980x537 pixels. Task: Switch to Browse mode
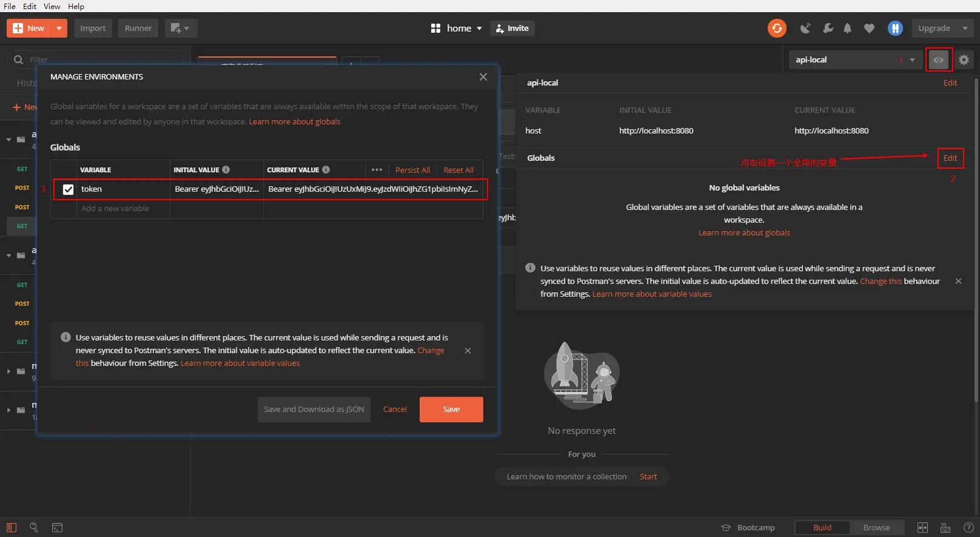[876, 527]
